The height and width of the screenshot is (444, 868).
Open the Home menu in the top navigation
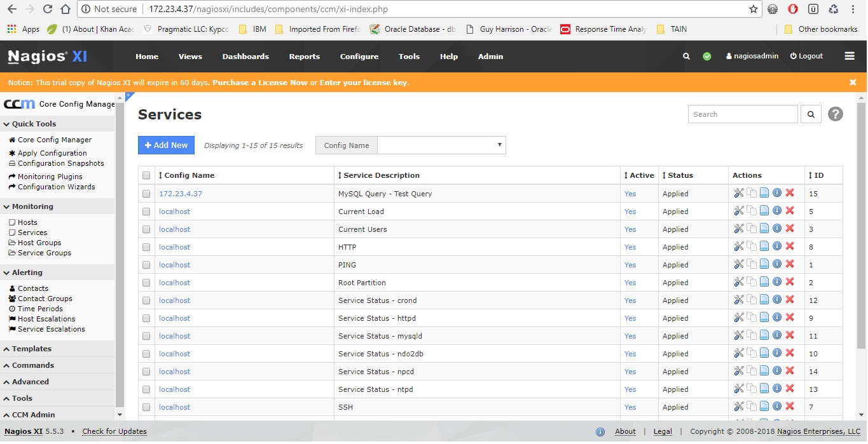pos(147,57)
